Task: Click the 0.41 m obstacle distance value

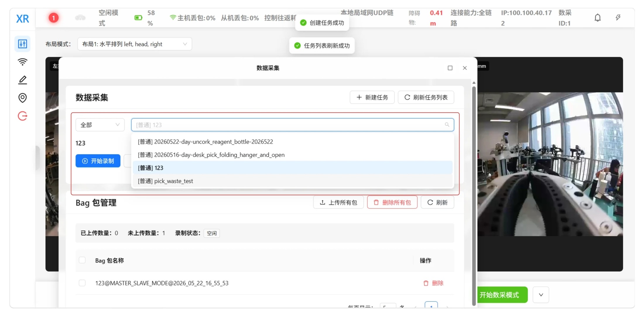Action: (436, 18)
